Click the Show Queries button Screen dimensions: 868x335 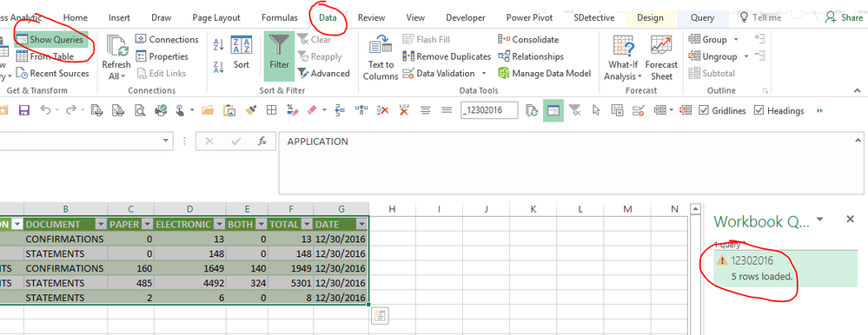coord(50,40)
